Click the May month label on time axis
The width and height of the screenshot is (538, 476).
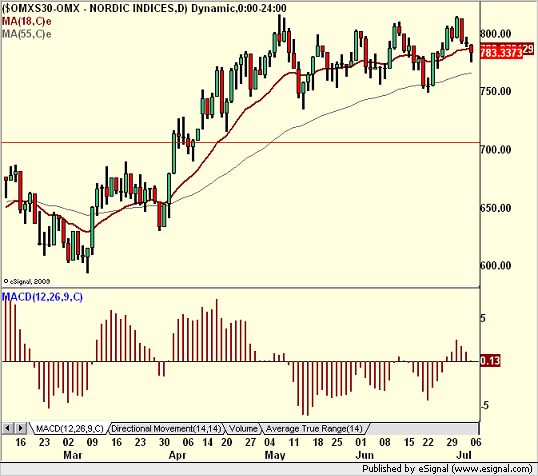(275, 455)
